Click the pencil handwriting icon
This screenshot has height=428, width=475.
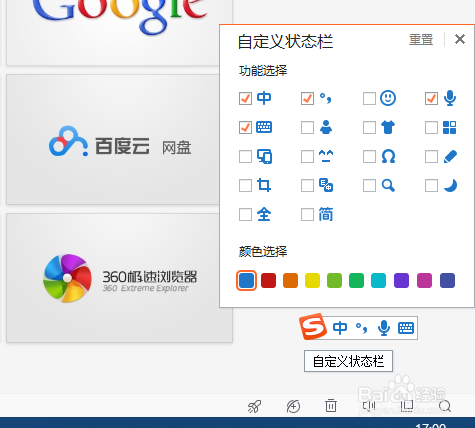click(450, 157)
